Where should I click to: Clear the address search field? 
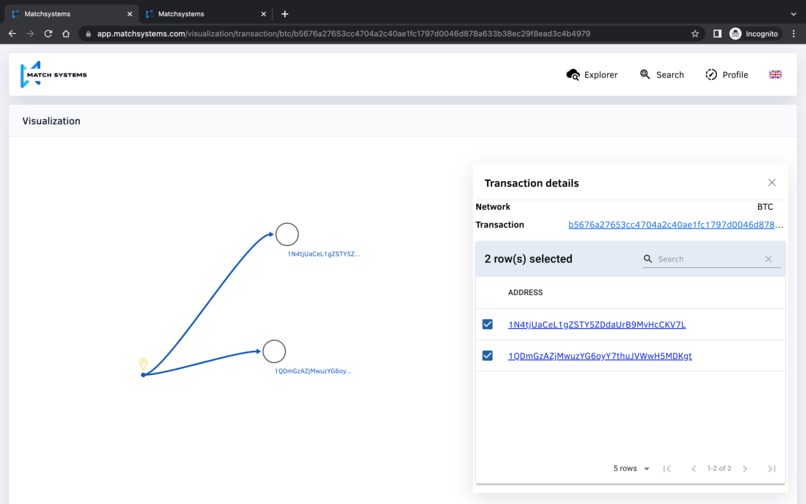(768, 259)
